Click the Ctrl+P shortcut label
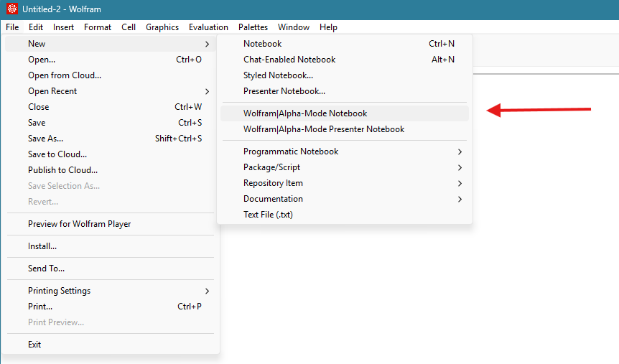Screen dimensions: 619x364 tap(190, 307)
